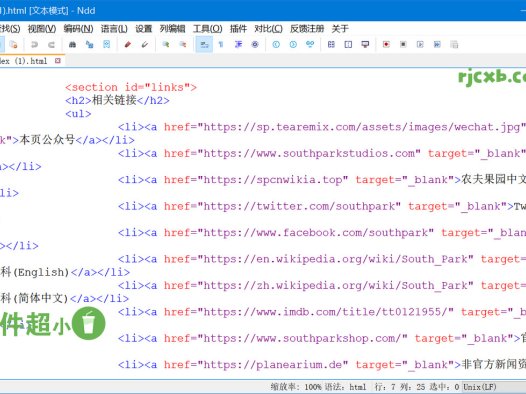Undo the last edit using the toolbar arrow
This screenshot has height=394, width=526.
34,45
